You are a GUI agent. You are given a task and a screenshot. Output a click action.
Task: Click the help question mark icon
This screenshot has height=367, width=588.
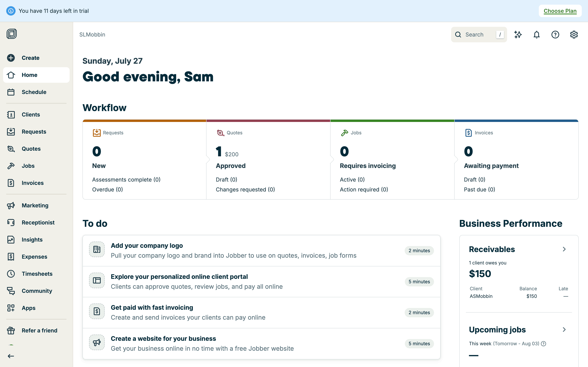[x=555, y=35]
